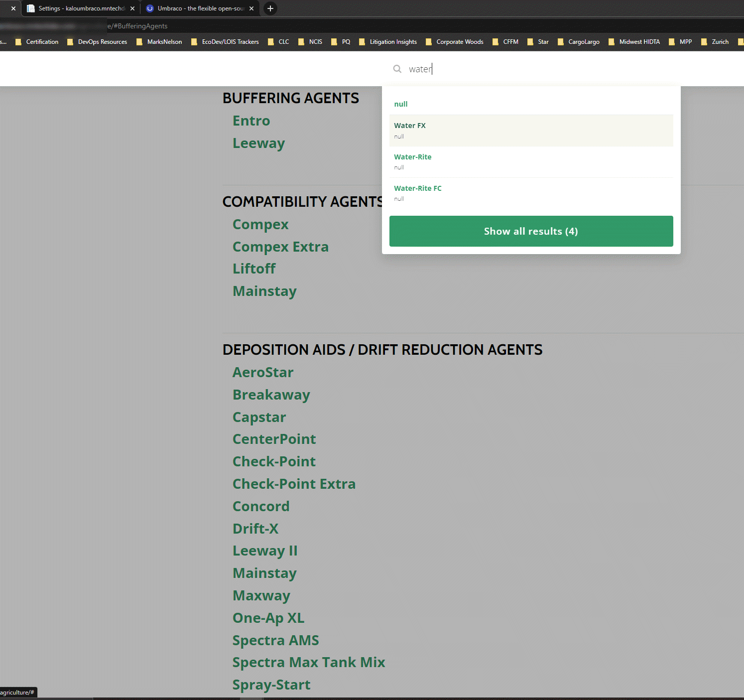
Task: Click the COMPATIBILITY AGENTS heading
Action: 302,202
